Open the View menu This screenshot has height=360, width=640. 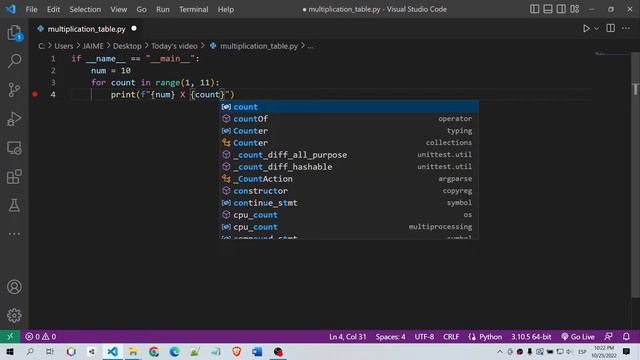pos(118,9)
